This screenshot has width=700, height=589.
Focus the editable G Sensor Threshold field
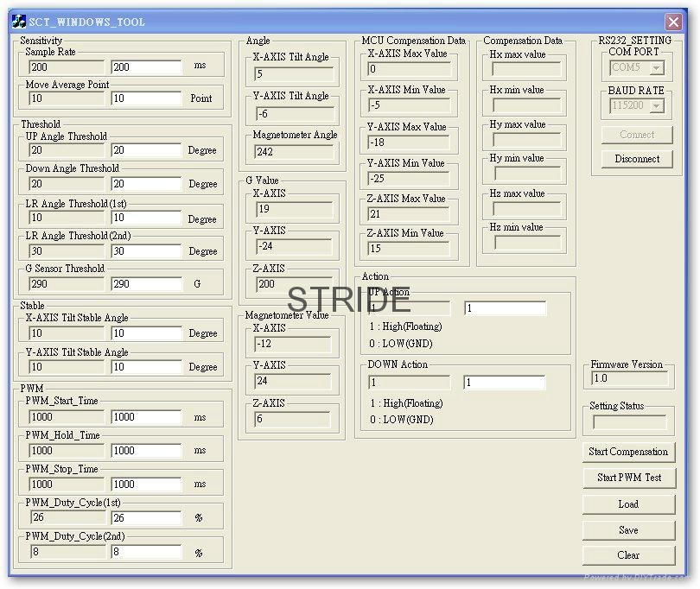(x=146, y=283)
